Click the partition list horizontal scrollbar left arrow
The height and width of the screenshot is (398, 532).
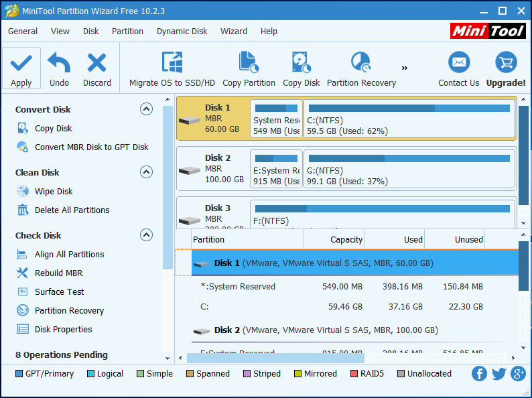pyautogui.click(x=180, y=358)
